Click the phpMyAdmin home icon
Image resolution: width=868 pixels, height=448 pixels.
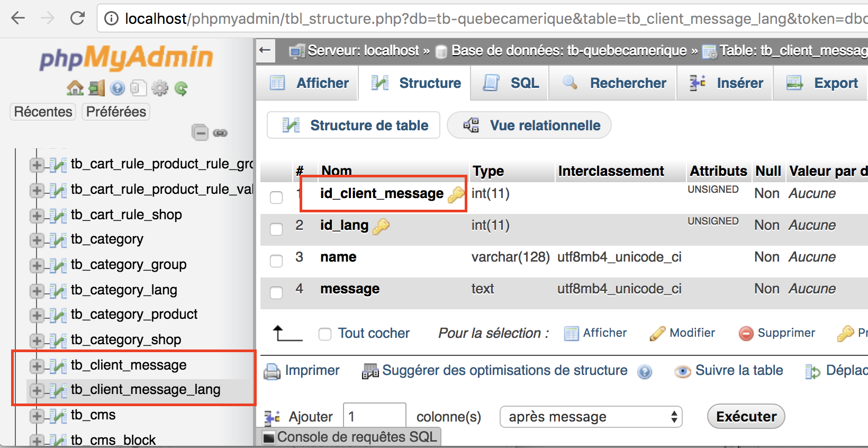(x=75, y=88)
